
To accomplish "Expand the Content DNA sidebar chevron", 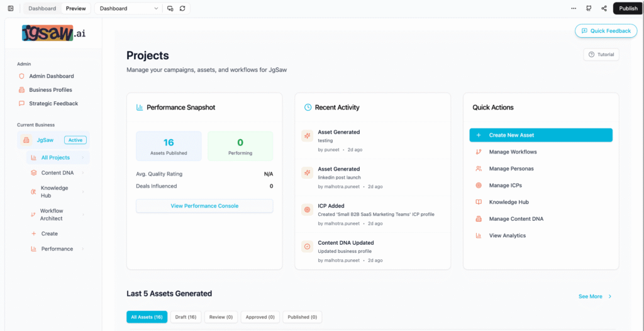I will [x=82, y=173].
